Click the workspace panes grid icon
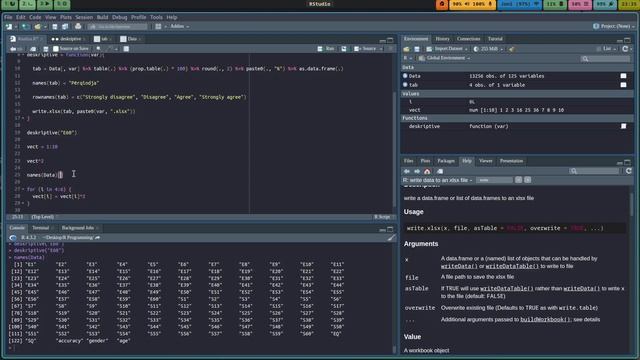Viewport: 640px width, 360px height. [158, 27]
